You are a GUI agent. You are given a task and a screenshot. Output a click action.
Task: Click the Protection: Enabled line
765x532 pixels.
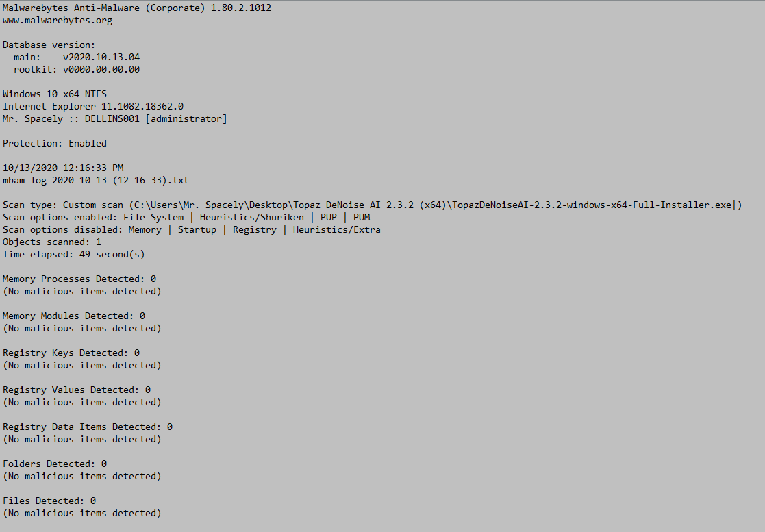click(x=55, y=143)
